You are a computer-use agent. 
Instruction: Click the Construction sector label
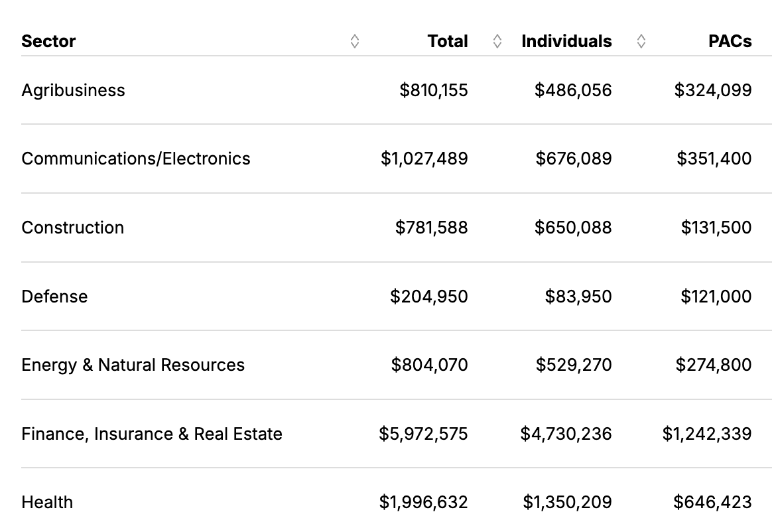point(73,228)
